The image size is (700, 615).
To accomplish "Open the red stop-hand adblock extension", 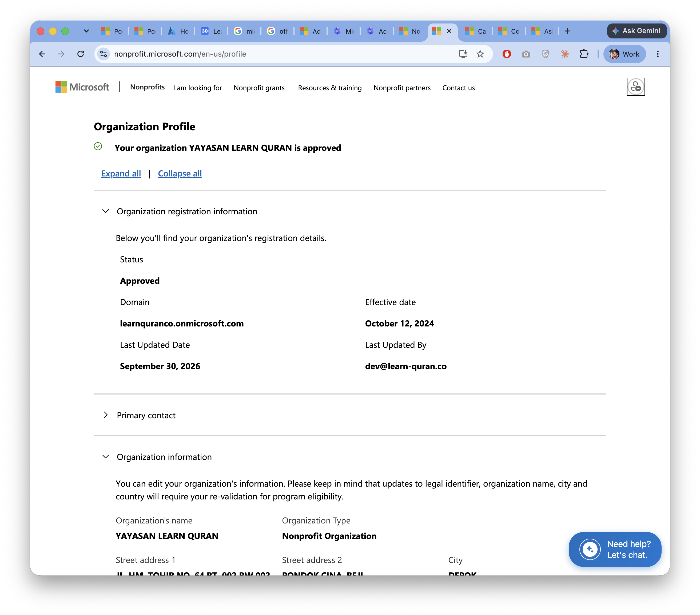I will pyautogui.click(x=507, y=54).
